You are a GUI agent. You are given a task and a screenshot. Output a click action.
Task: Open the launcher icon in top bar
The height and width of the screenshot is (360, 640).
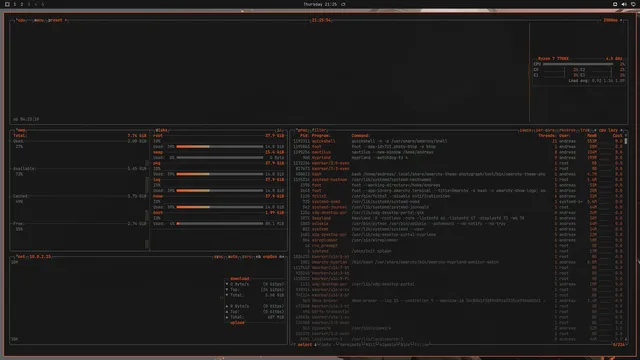(7, 4)
